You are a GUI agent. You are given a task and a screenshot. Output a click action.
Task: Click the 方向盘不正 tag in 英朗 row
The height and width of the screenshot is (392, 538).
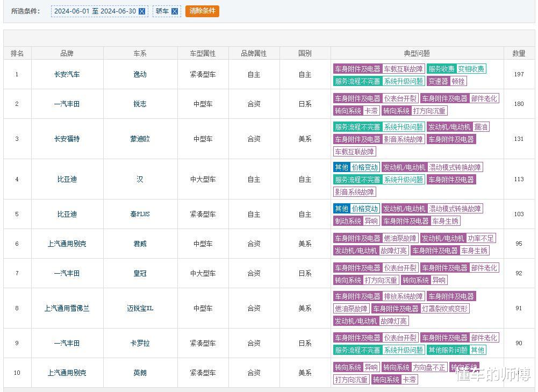click(x=429, y=367)
